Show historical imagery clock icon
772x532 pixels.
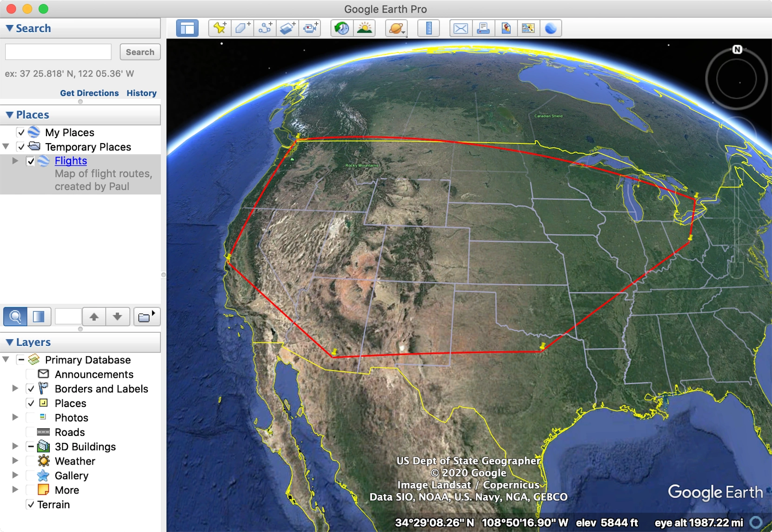(x=342, y=28)
